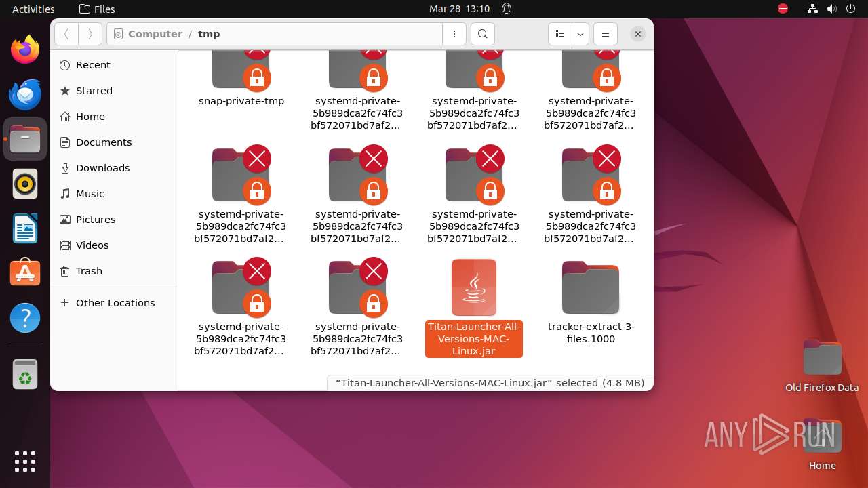Click the Videos film icon in sidebar

[x=65, y=245]
